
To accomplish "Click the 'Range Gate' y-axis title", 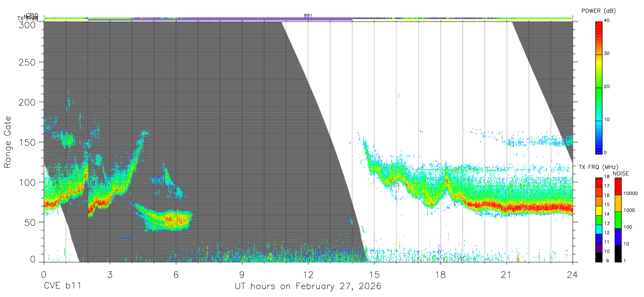I will pyautogui.click(x=8, y=142).
